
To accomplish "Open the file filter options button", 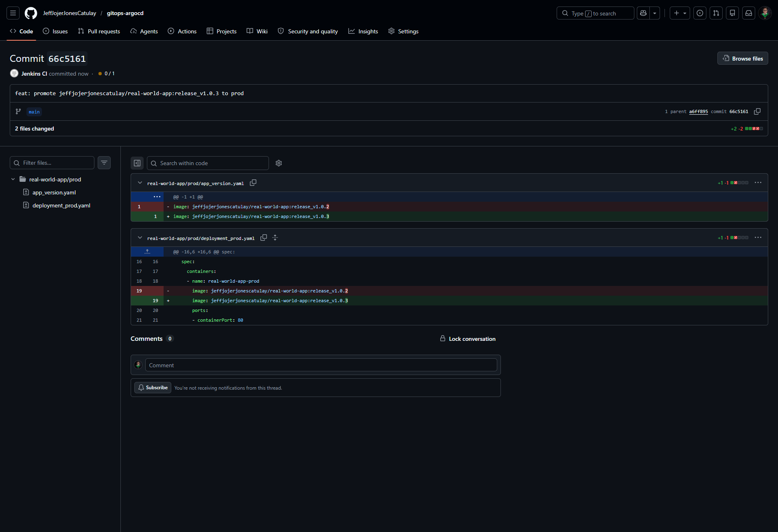I will pos(104,163).
